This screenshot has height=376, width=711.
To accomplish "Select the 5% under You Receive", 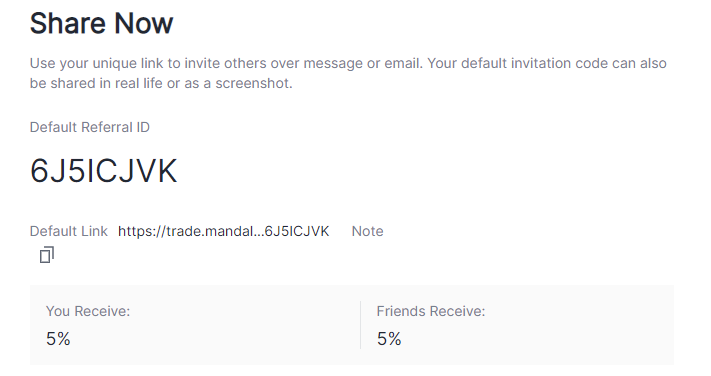I will (58, 339).
